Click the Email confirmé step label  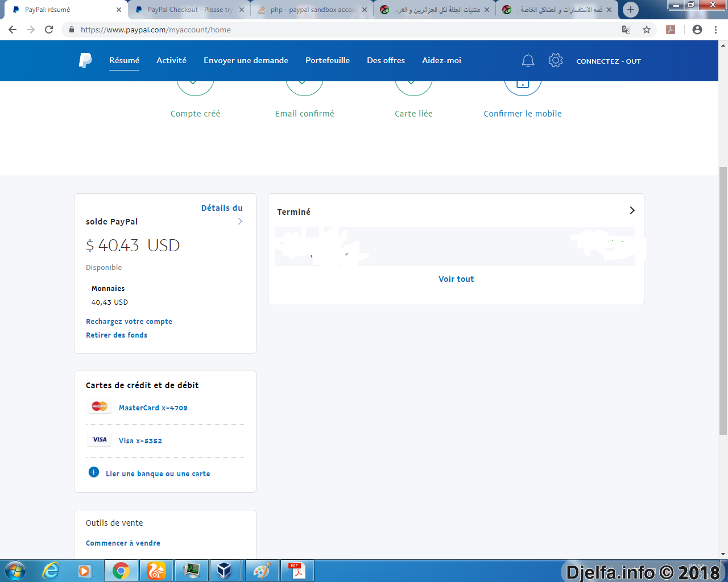pos(305,114)
